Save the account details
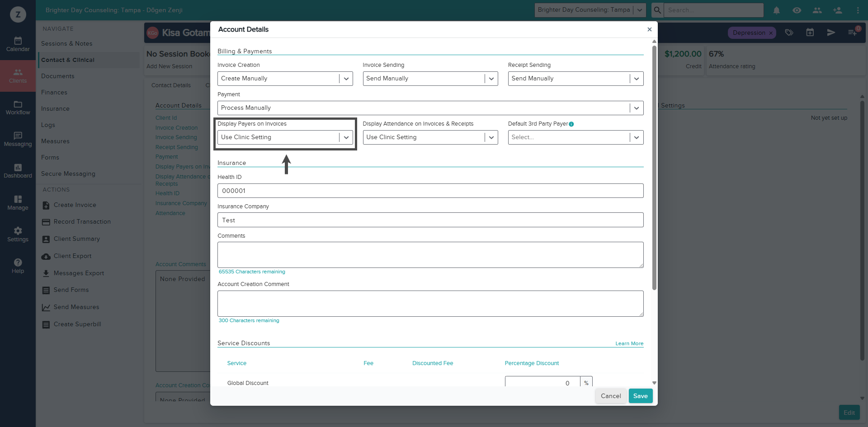 641,396
